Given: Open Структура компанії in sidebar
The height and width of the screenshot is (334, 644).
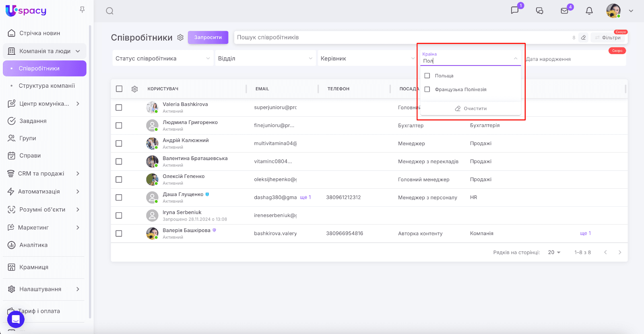Looking at the screenshot, I should coord(47,86).
